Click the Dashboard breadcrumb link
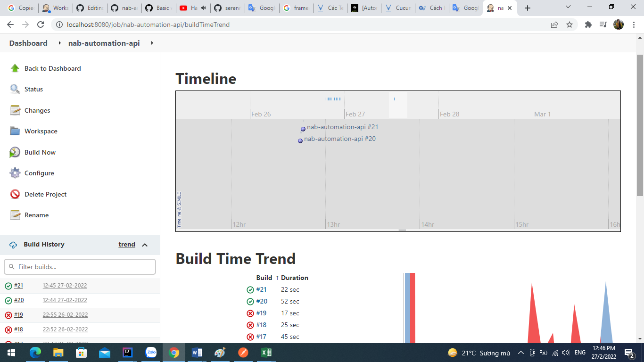The image size is (644, 362). click(28, 43)
